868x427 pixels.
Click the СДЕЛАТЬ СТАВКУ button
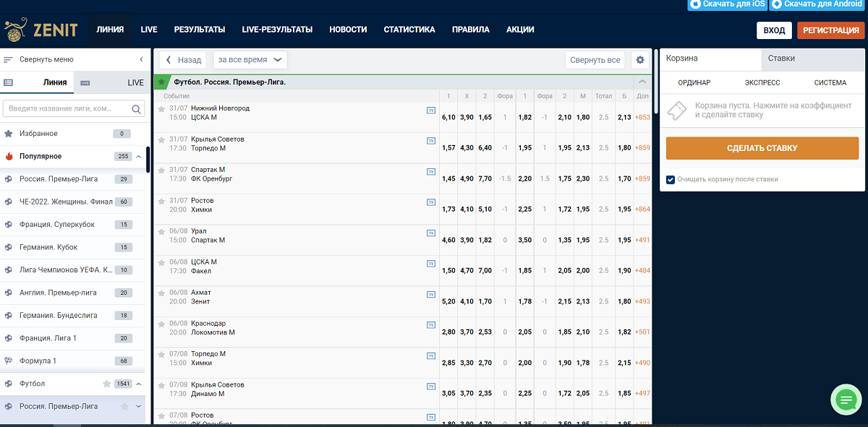tap(762, 148)
